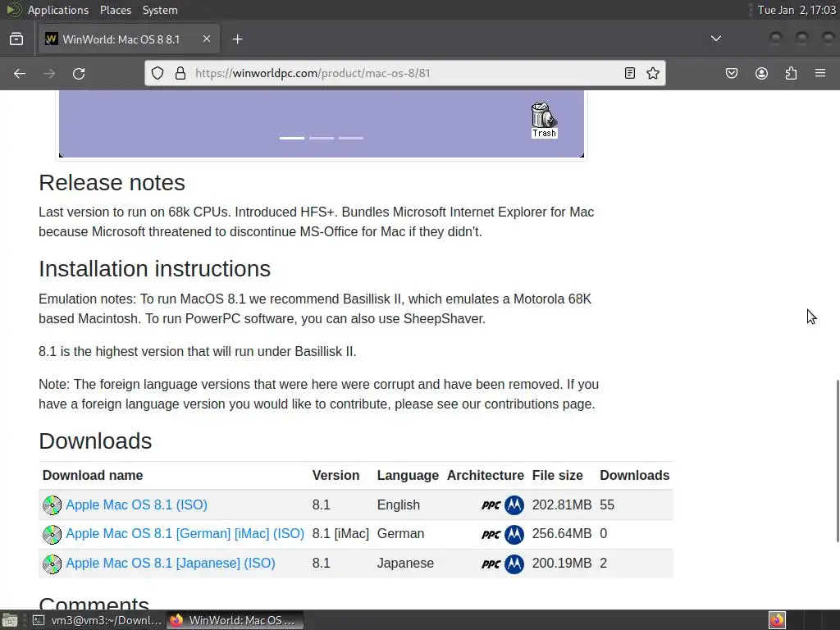840x630 pixels.
Task: Click the Installation instructions heading
Action: click(x=154, y=268)
